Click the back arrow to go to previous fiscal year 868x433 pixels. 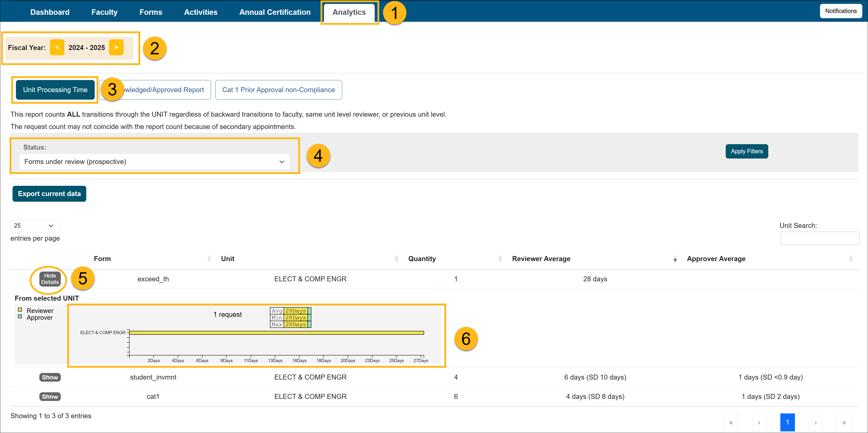tap(57, 47)
